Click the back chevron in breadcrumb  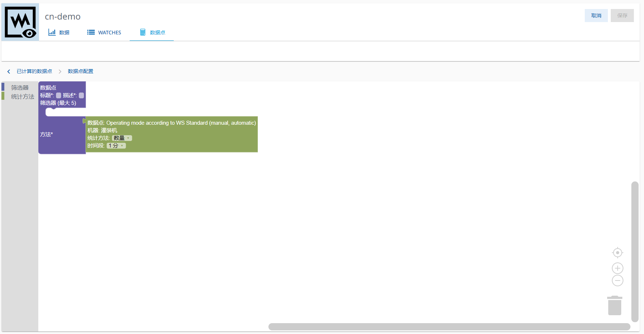pos(9,72)
